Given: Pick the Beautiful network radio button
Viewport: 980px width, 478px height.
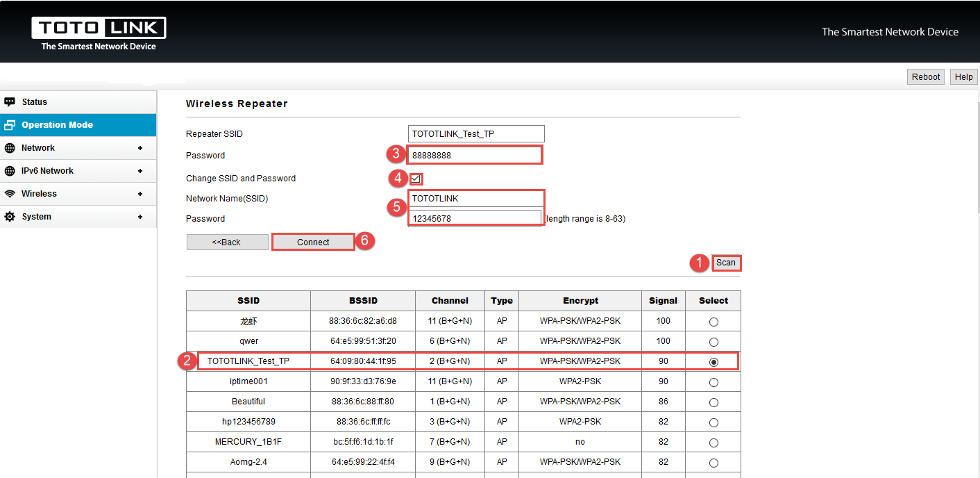Looking at the screenshot, I should point(713,402).
